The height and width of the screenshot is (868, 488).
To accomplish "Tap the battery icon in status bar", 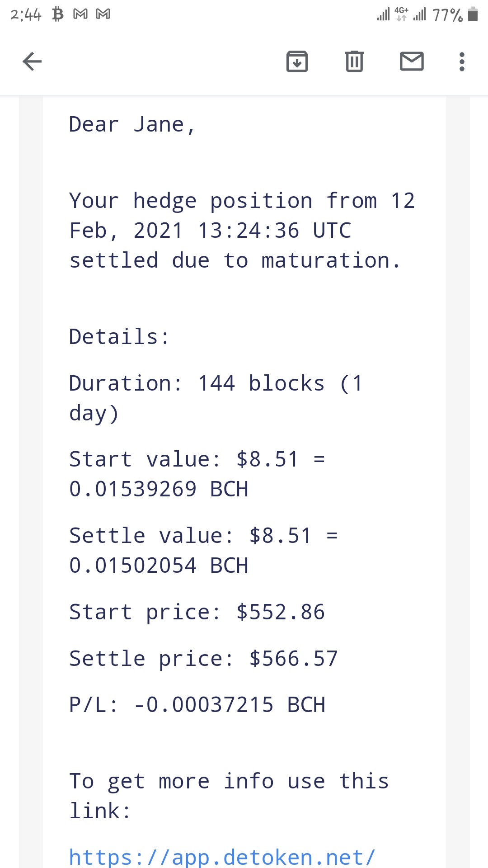I will 473,14.
